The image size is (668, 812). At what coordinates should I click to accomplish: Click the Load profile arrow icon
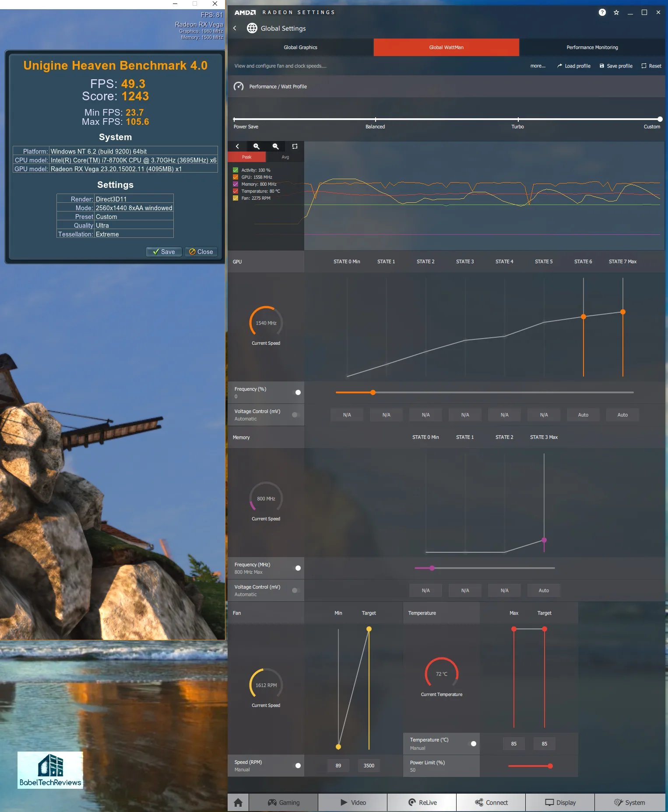click(559, 66)
